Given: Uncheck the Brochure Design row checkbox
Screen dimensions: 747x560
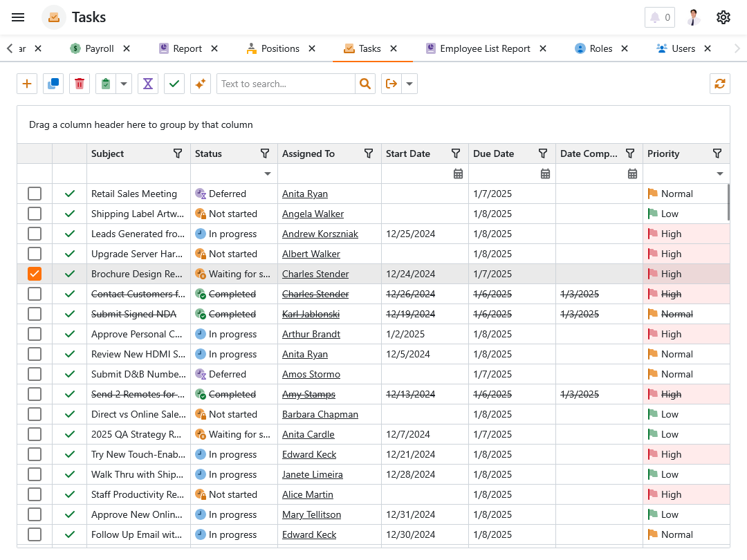Looking at the screenshot, I should click(x=35, y=274).
